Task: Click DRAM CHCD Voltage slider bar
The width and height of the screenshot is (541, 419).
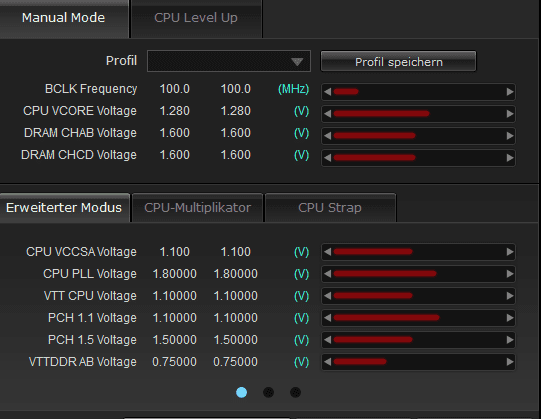Action: point(419,158)
